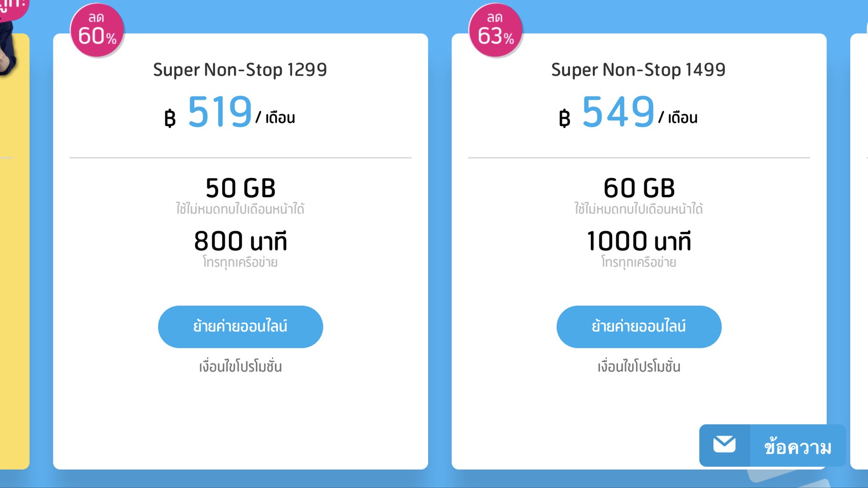Viewport: 868px width, 488px height.
Task: Open the ข้อความ chat button
Action: pyautogui.click(x=772, y=446)
